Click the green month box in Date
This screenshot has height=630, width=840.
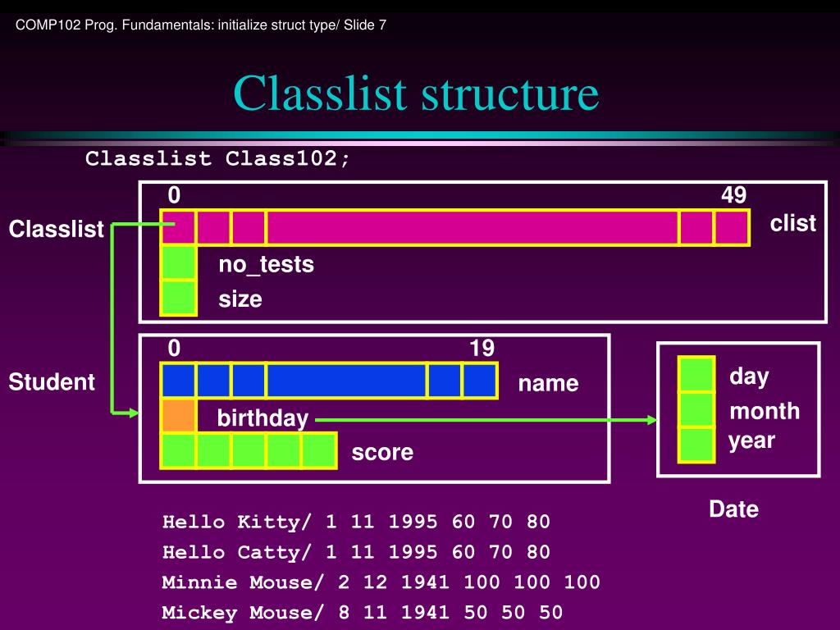[x=696, y=409]
